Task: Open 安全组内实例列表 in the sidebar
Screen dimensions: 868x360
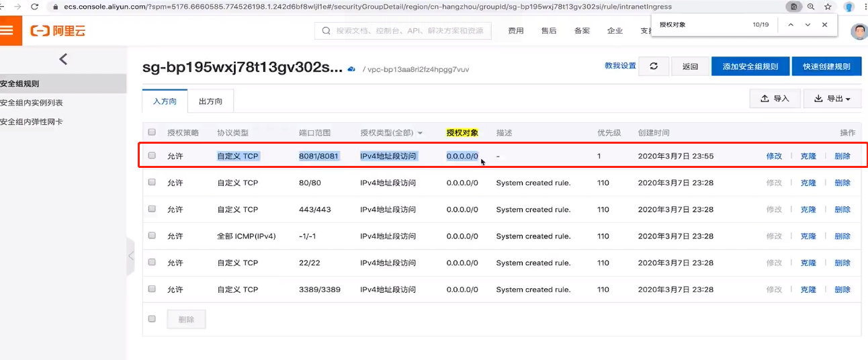Action: coord(32,103)
